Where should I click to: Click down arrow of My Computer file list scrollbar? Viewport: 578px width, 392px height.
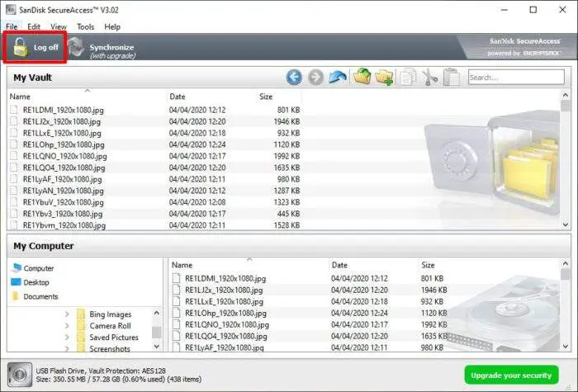point(565,346)
